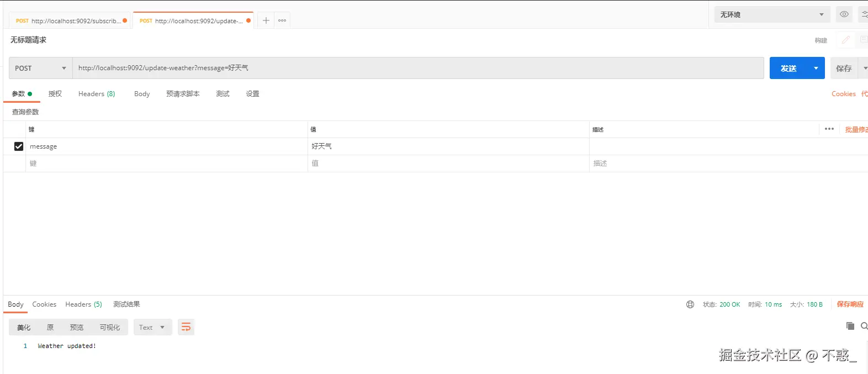The width and height of the screenshot is (868, 374).
Task: Switch response view to 原
Action: pos(50,327)
